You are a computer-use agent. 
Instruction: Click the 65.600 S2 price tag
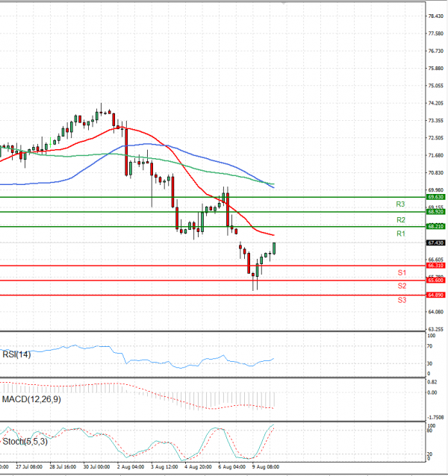coord(436,281)
